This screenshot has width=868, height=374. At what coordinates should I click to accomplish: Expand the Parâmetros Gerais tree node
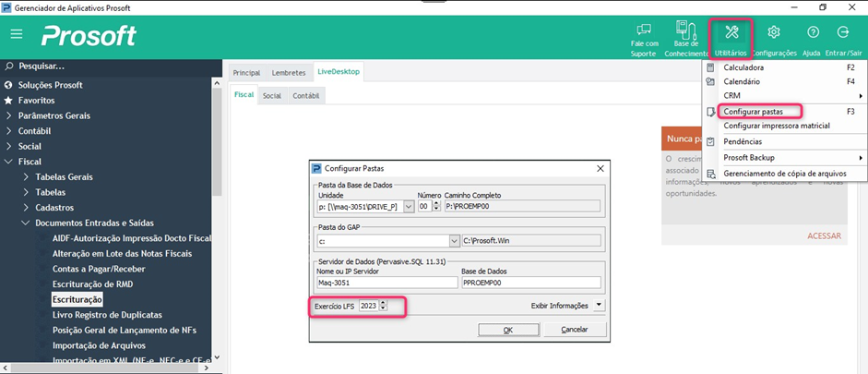(x=9, y=115)
